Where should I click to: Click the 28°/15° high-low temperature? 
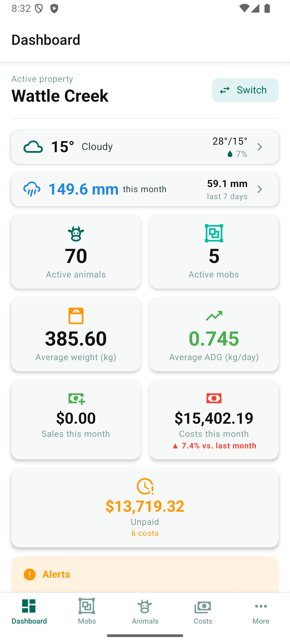(x=230, y=141)
